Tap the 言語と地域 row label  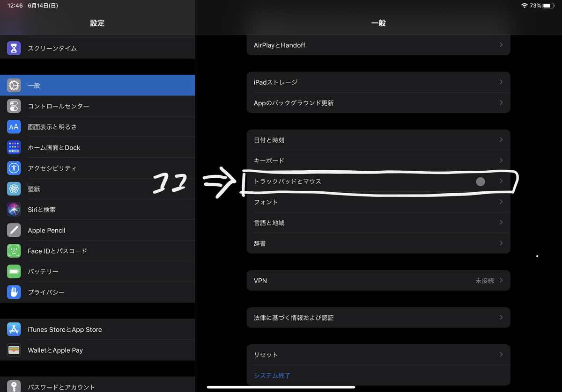[269, 223]
